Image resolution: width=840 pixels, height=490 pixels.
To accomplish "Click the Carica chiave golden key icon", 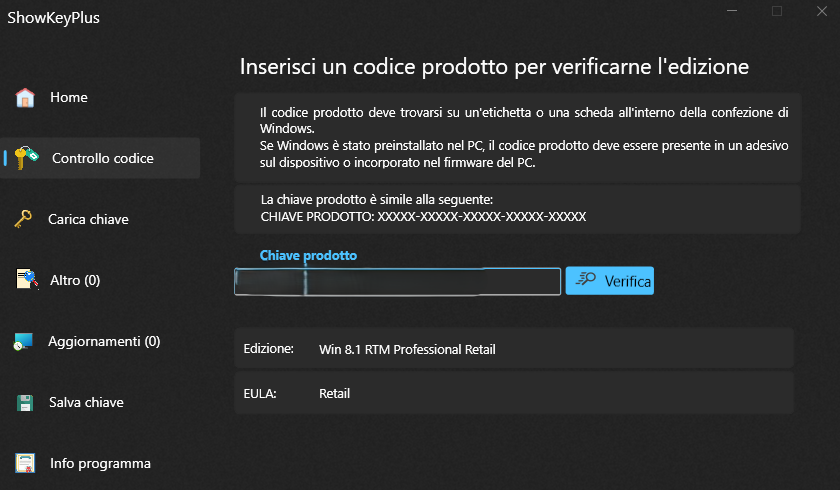I will [23, 219].
